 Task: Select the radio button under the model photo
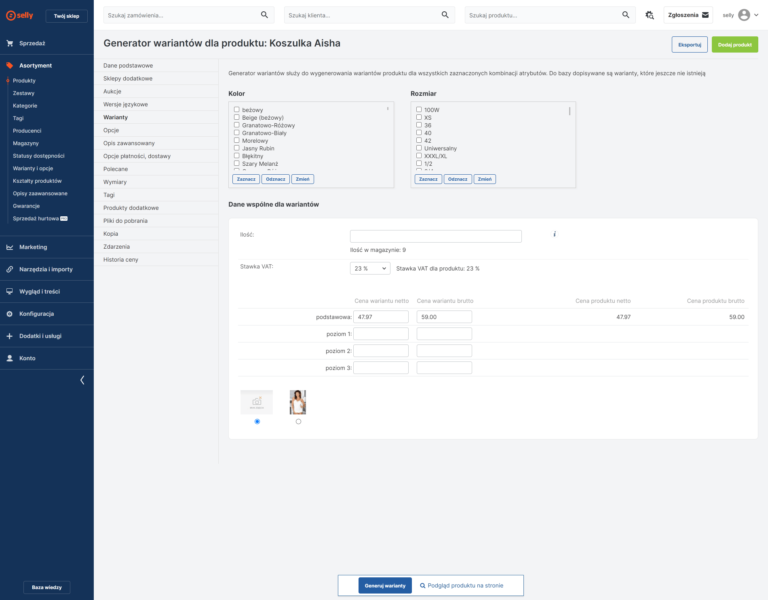(x=298, y=421)
